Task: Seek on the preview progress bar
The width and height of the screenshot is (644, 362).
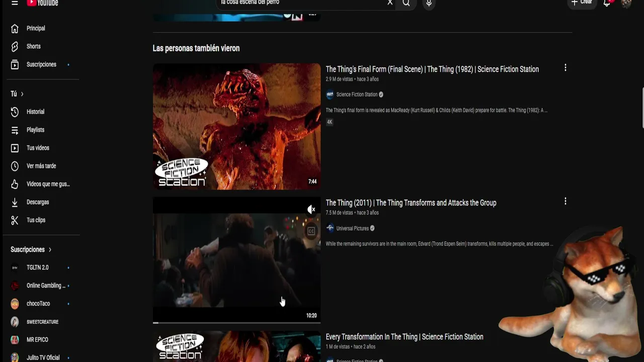Action: 236,322
